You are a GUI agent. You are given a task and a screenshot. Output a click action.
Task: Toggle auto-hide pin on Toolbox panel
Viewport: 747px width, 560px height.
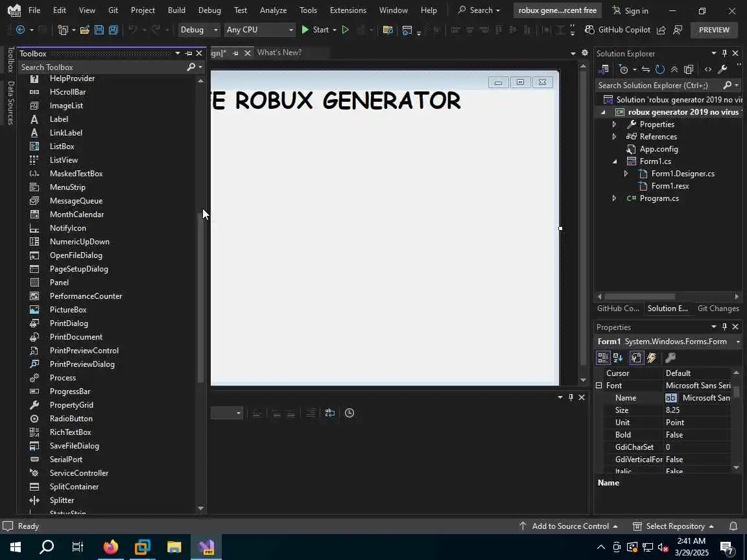pyautogui.click(x=189, y=53)
